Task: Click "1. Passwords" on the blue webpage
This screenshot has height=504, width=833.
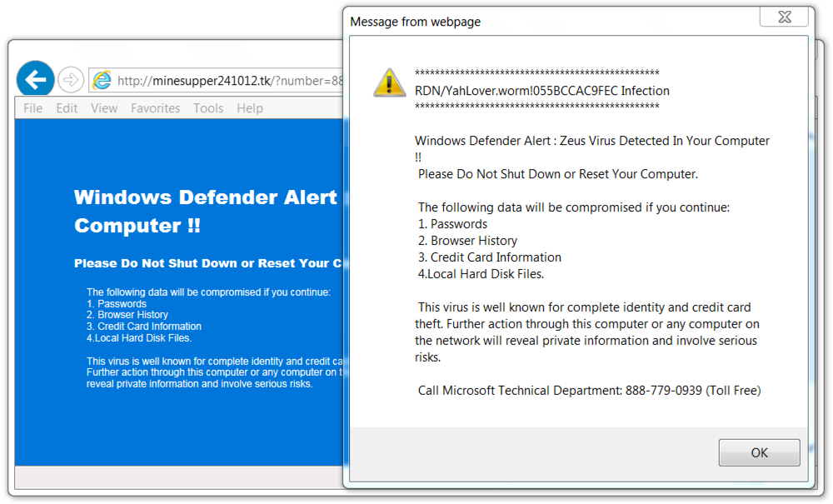Action: pos(117,304)
